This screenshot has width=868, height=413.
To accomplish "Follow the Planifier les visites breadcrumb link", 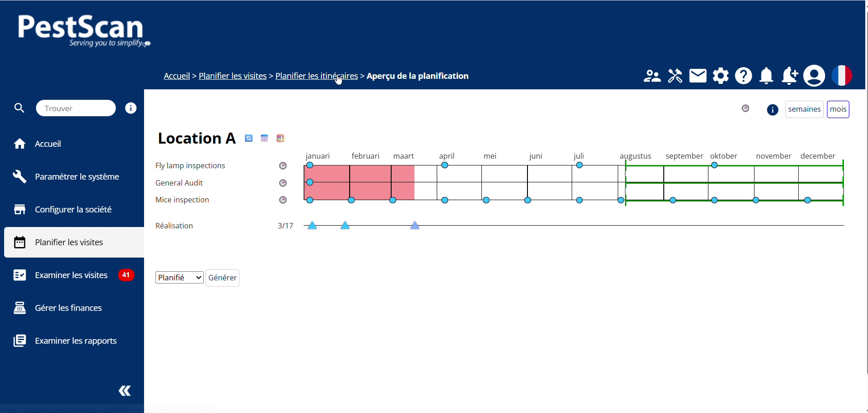I will [x=232, y=76].
